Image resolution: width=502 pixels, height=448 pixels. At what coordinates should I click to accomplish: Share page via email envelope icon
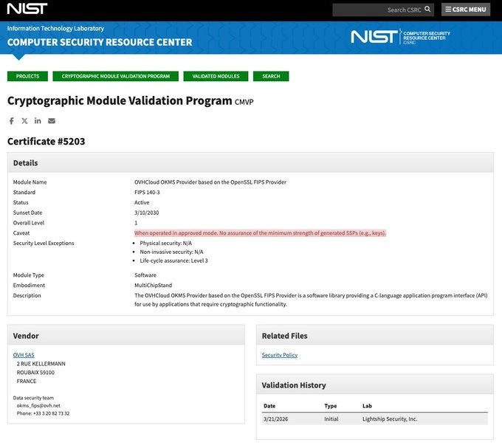(52, 121)
